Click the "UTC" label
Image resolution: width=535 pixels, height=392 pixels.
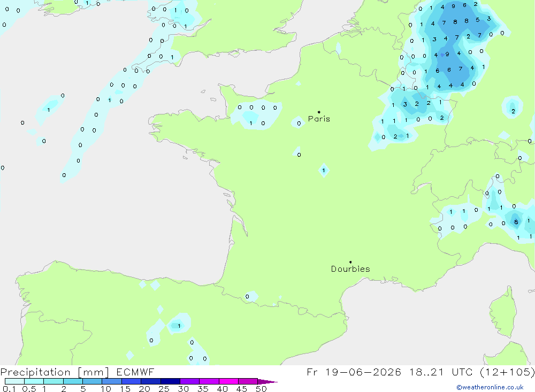[x=462, y=372]
